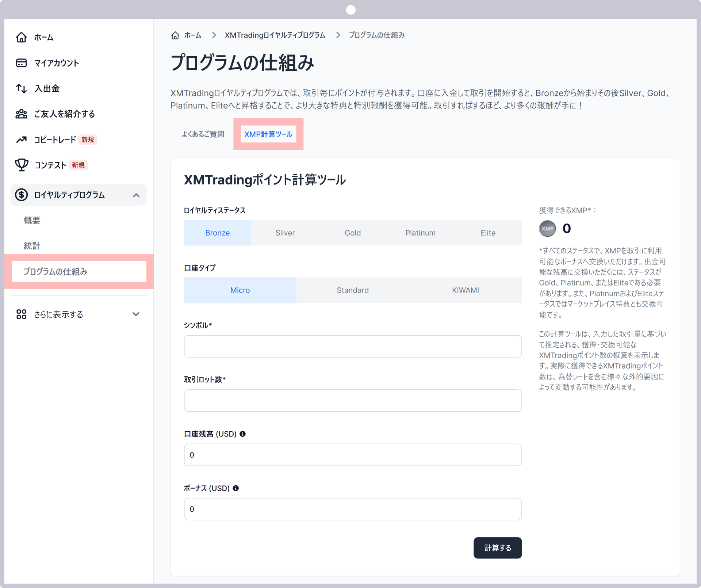Click the deposit/withdrawal arrows icon
Screen dimensions: 701x588
[22, 88]
